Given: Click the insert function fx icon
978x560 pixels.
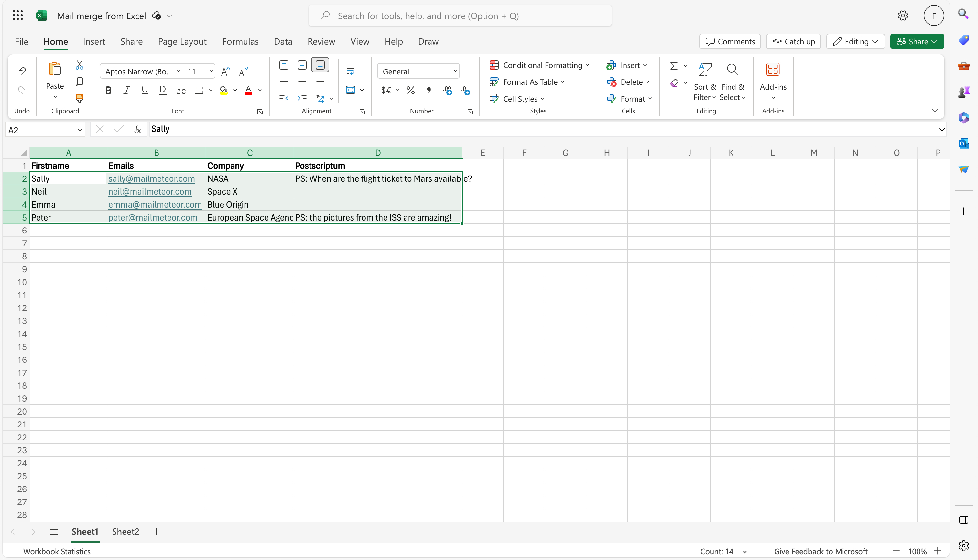Looking at the screenshot, I should (137, 130).
